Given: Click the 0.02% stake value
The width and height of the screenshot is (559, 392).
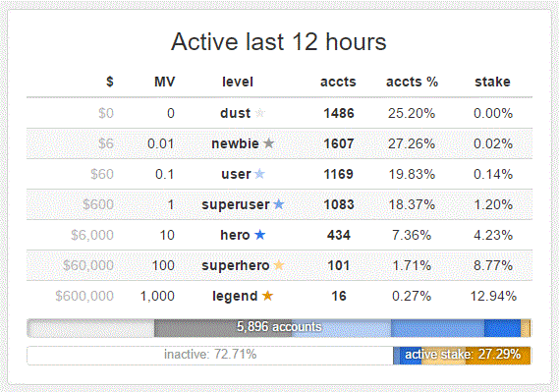Looking at the screenshot, I should [493, 143].
